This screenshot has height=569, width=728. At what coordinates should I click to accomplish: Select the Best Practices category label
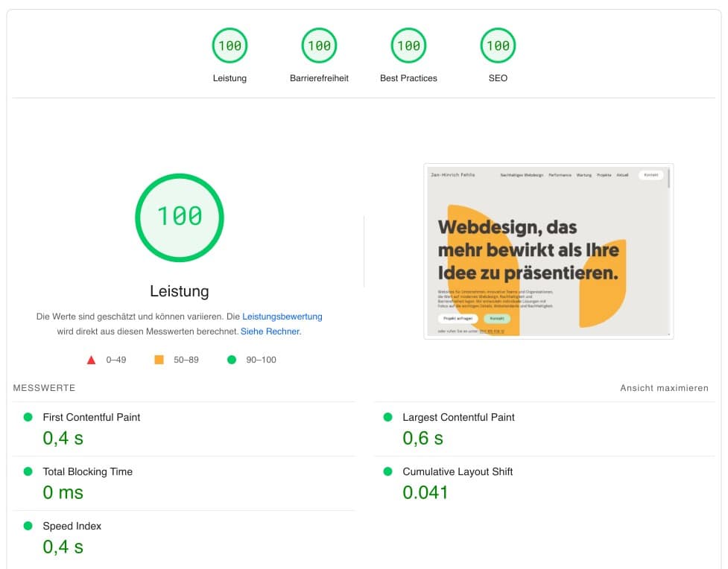coord(408,78)
